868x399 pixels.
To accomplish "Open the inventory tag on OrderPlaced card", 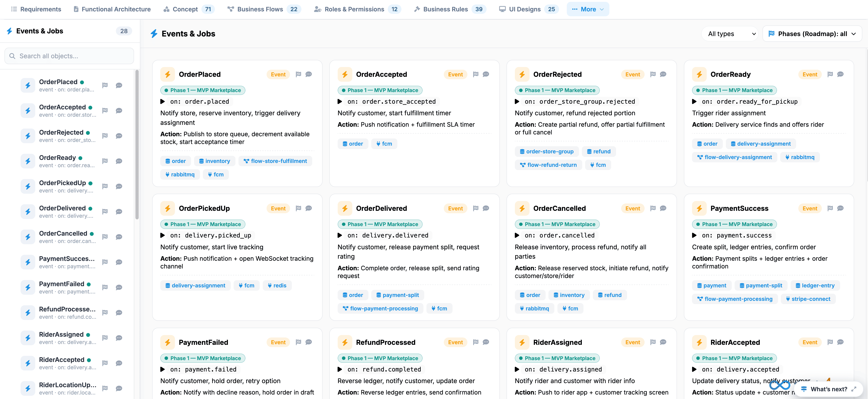I will pyautogui.click(x=215, y=161).
